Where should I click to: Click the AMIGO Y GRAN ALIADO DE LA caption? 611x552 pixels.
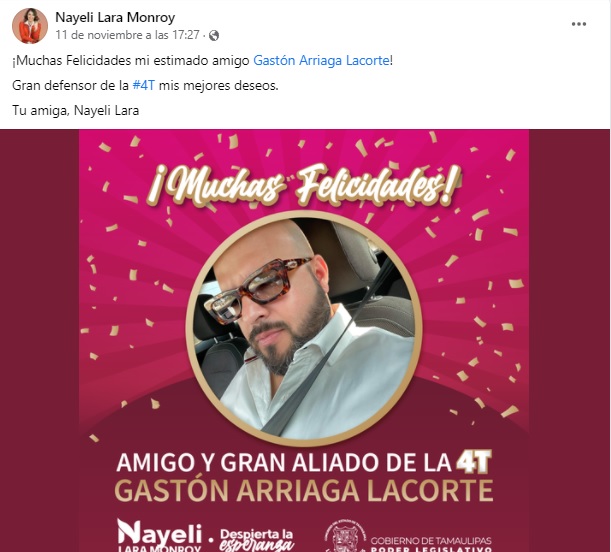click(284, 462)
